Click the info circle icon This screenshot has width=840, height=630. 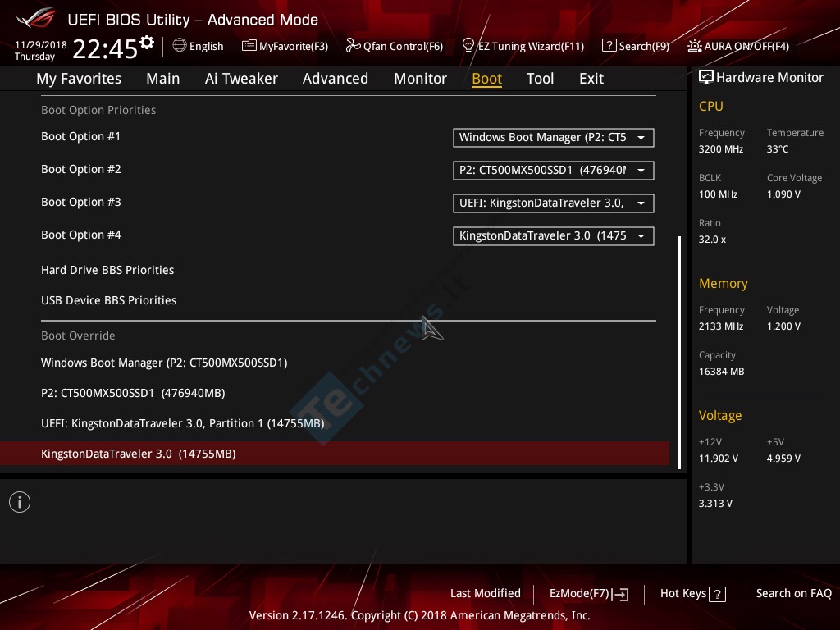pyautogui.click(x=20, y=502)
